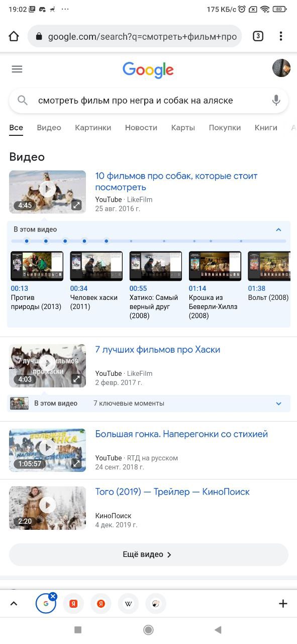
Task: Open link 10 фильмов про собак
Action: pyautogui.click(x=176, y=182)
